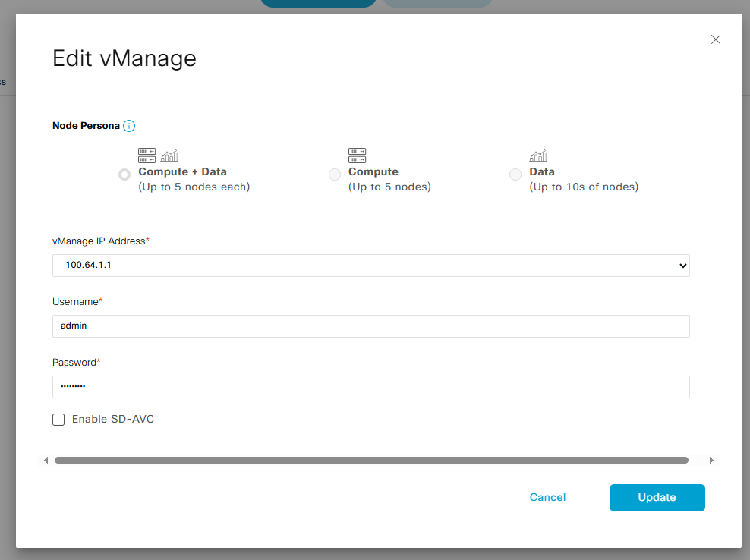
Task: Click the server icon above Compute + Data
Action: click(x=147, y=156)
